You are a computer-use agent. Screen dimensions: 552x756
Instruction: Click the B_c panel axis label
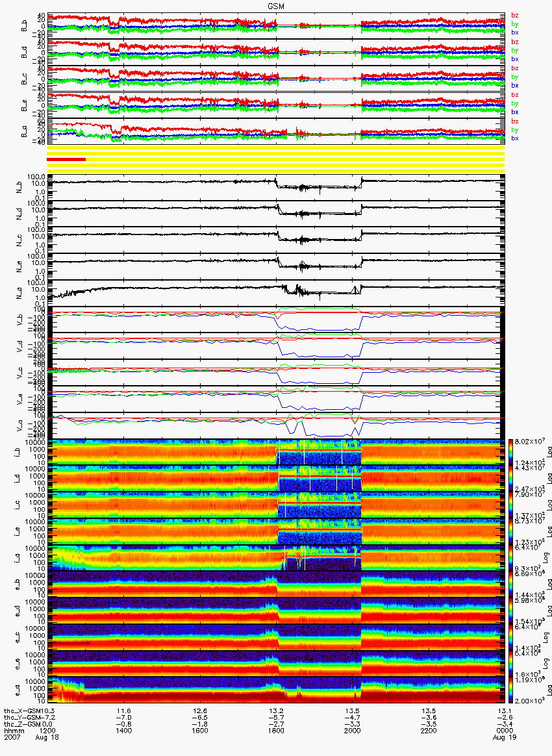(24, 79)
